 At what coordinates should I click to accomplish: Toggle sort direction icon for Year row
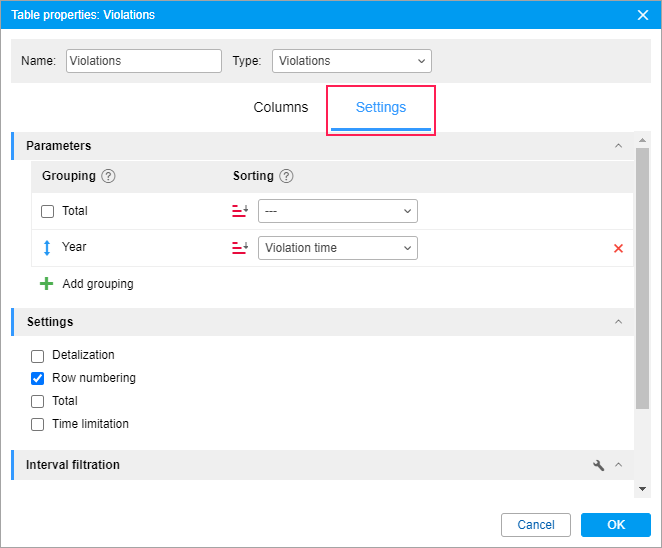240,248
